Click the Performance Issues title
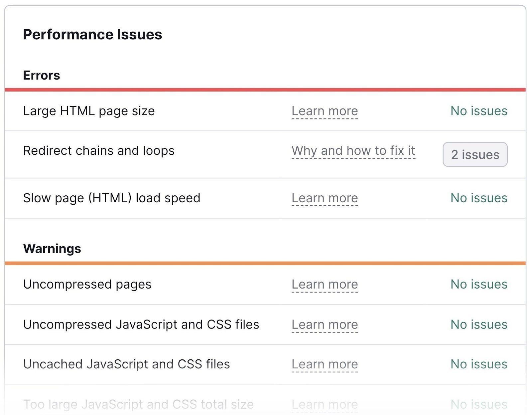This screenshot has height=415, width=532. (x=92, y=34)
